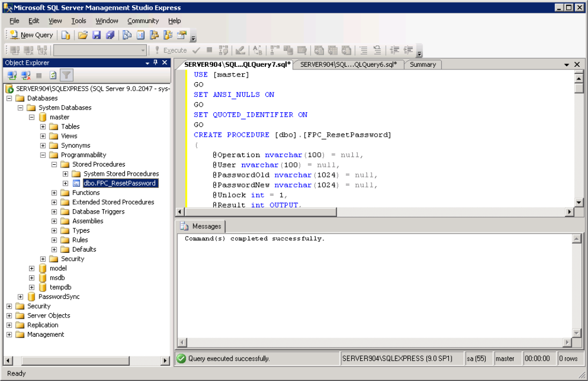The width and height of the screenshot is (588, 381).
Task: Open the Community menu
Action: [x=143, y=21]
